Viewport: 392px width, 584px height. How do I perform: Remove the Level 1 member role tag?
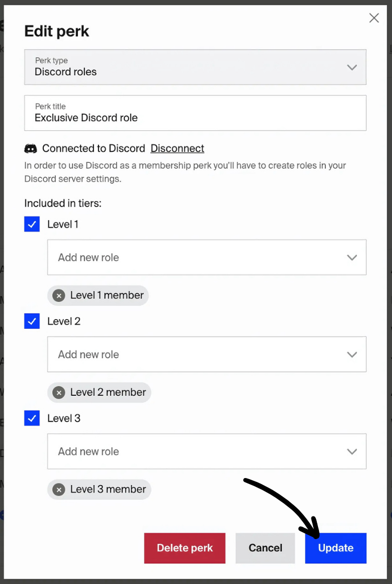(58, 295)
